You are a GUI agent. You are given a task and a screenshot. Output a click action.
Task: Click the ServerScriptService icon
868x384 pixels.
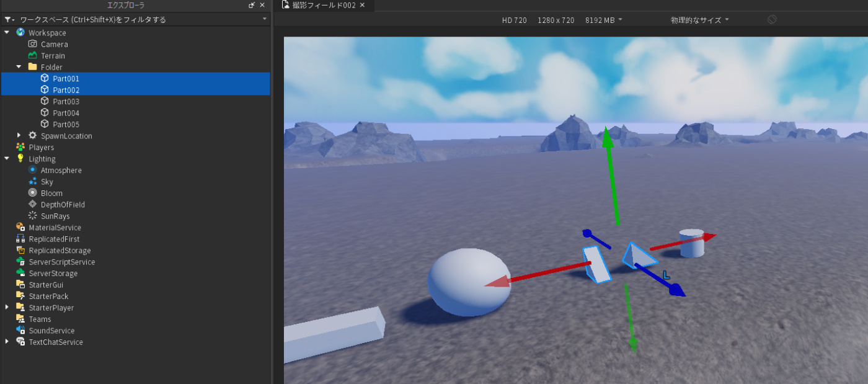coord(20,262)
